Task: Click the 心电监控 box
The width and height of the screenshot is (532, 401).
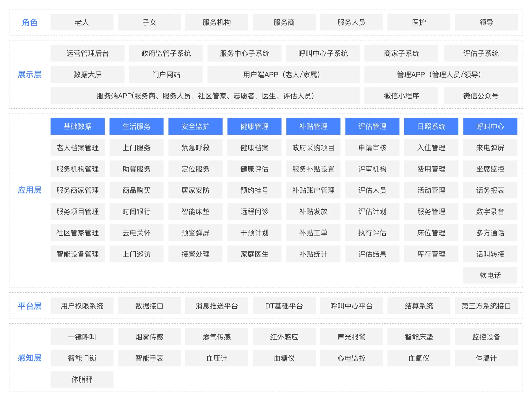Action: tap(351, 358)
